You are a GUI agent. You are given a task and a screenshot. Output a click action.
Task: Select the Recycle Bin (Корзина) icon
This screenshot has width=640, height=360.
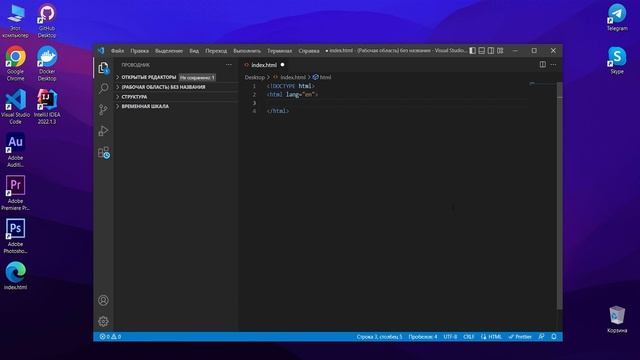(x=617, y=319)
